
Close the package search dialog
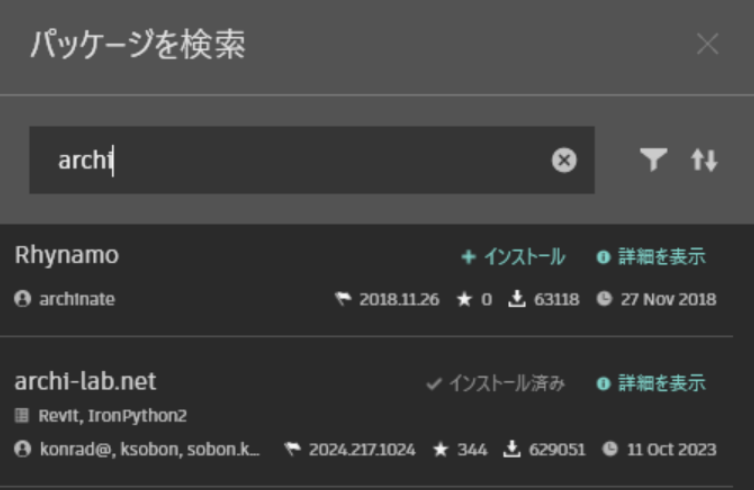[707, 44]
